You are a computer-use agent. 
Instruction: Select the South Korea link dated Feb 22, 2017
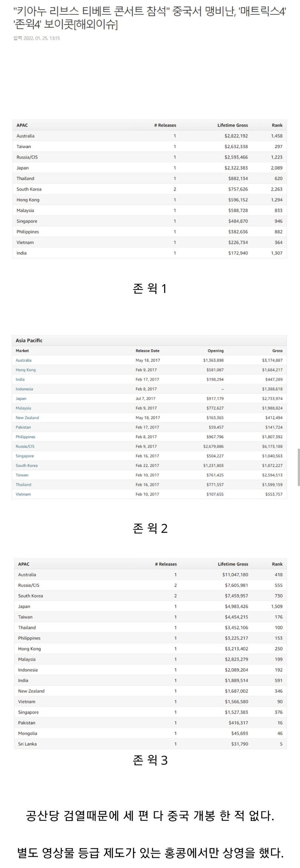pos(26,466)
